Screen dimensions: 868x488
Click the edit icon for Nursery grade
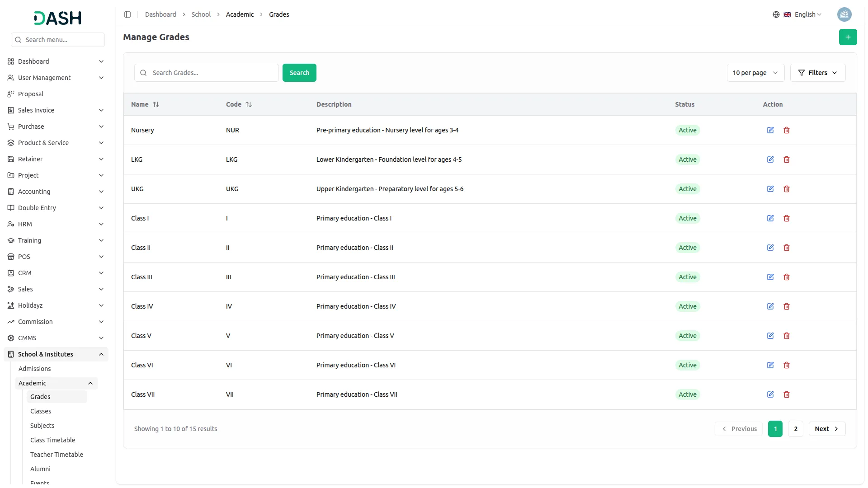[x=770, y=130]
